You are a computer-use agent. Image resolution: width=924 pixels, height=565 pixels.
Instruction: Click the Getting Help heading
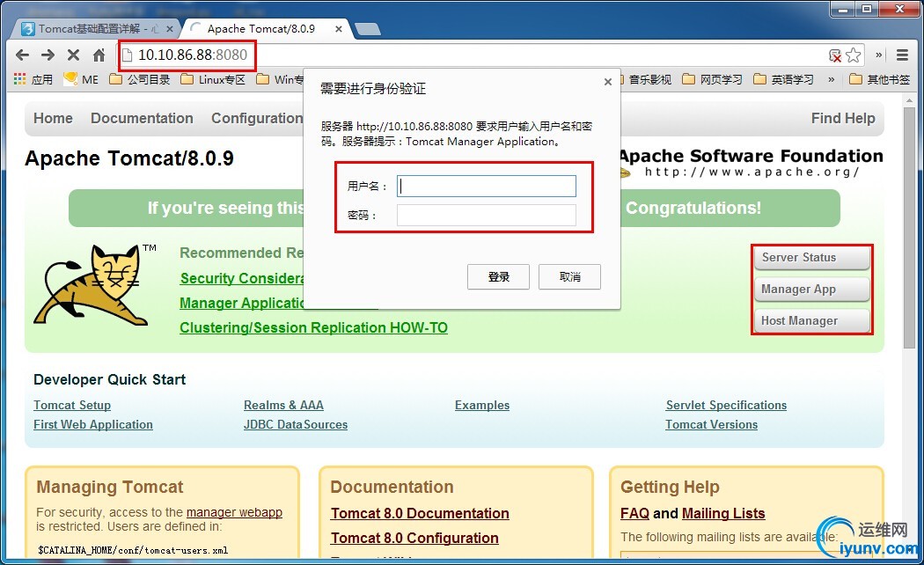[x=670, y=488]
